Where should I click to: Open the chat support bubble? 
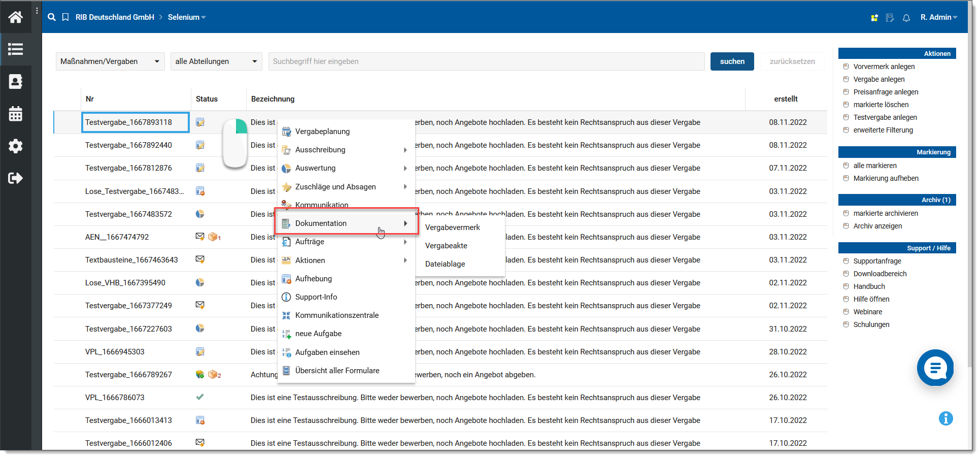[935, 368]
